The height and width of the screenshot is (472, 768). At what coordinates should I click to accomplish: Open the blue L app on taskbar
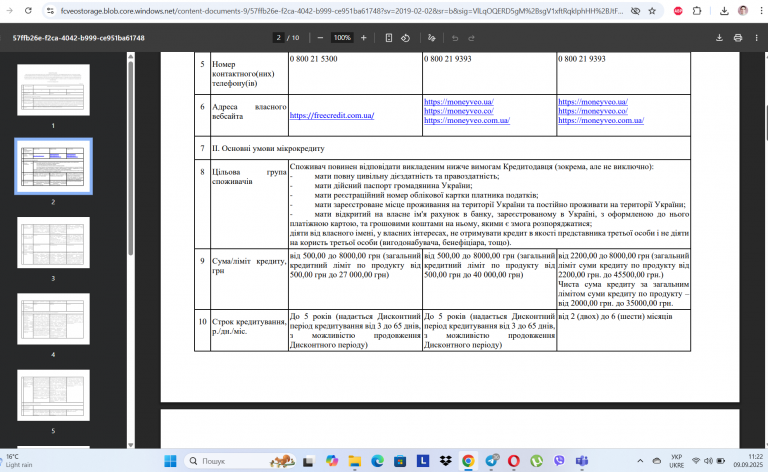(x=423, y=461)
